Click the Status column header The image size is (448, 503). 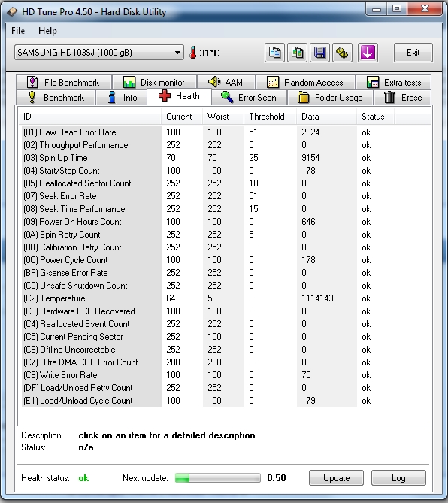[x=376, y=117]
